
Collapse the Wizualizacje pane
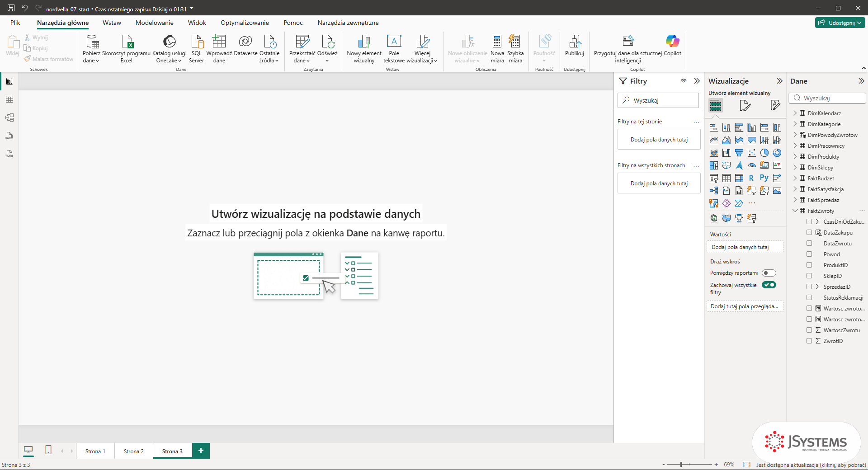[x=779, y=81]
